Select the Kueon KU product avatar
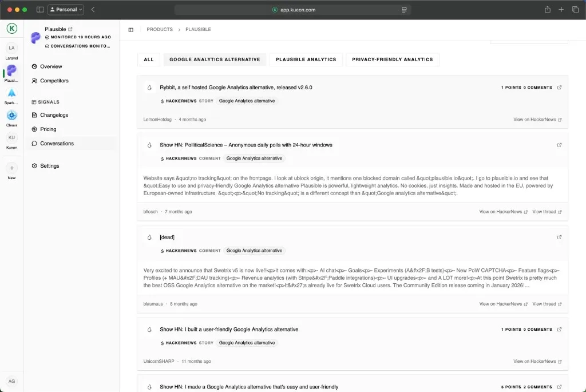586x392 pixels. [11, 137]
